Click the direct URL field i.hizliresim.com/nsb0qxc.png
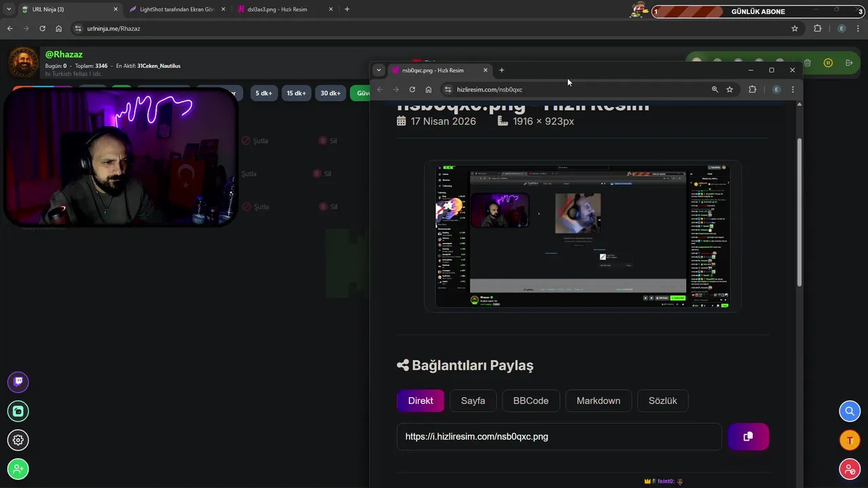This screenshot has width=868, height=488. coord(559,436)
